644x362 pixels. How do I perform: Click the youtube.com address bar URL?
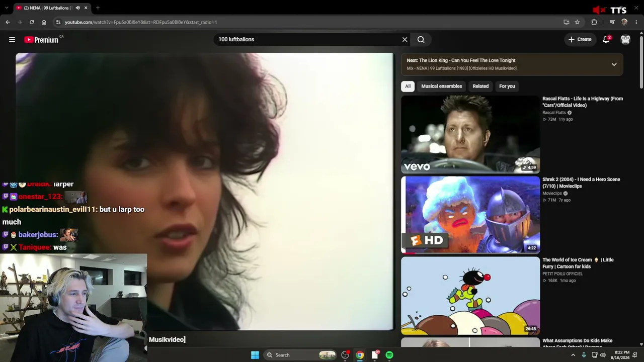(x=141, y=22)
